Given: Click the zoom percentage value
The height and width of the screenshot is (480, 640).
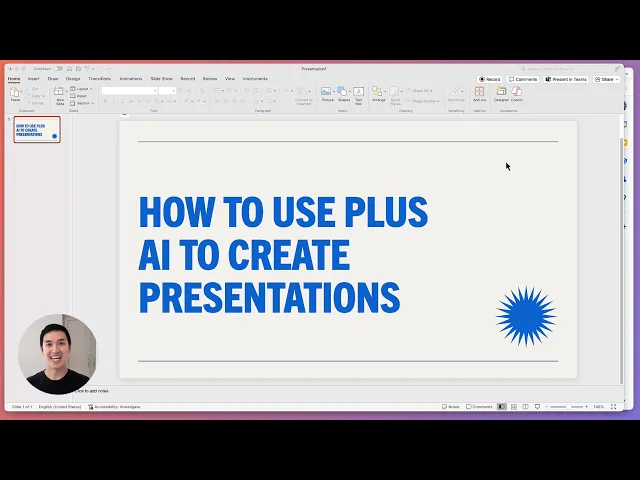Looking at the screenshot, I should pyautogui.click(x=598, y=407).
